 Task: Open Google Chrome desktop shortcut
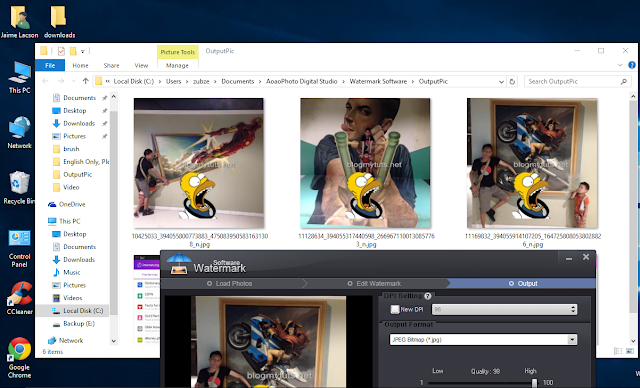[x=19, y=357]
